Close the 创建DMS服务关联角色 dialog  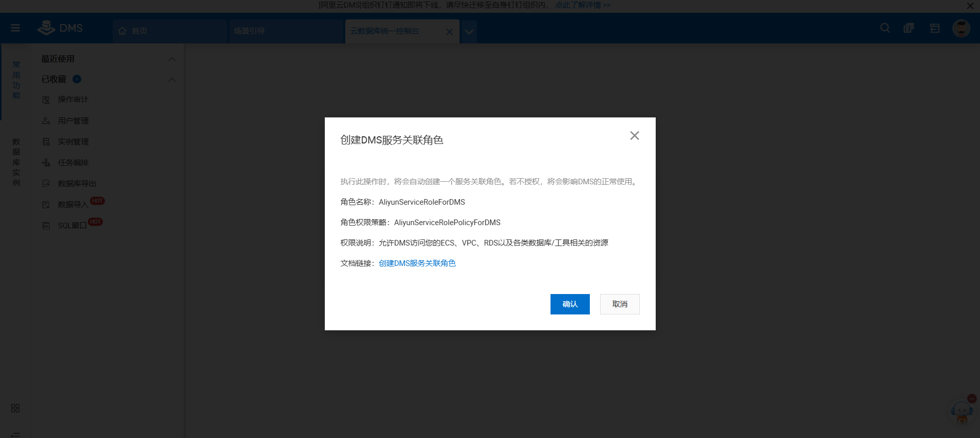(635, 135)
